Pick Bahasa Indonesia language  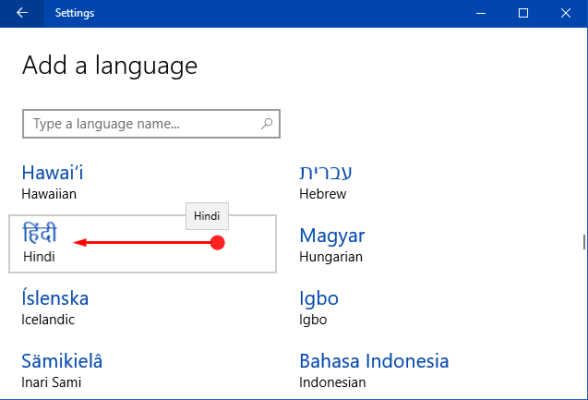point(374,370)
